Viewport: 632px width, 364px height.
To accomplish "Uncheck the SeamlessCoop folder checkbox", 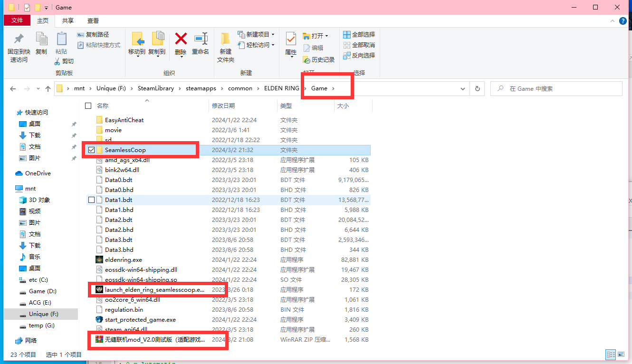I will point(91,150).
